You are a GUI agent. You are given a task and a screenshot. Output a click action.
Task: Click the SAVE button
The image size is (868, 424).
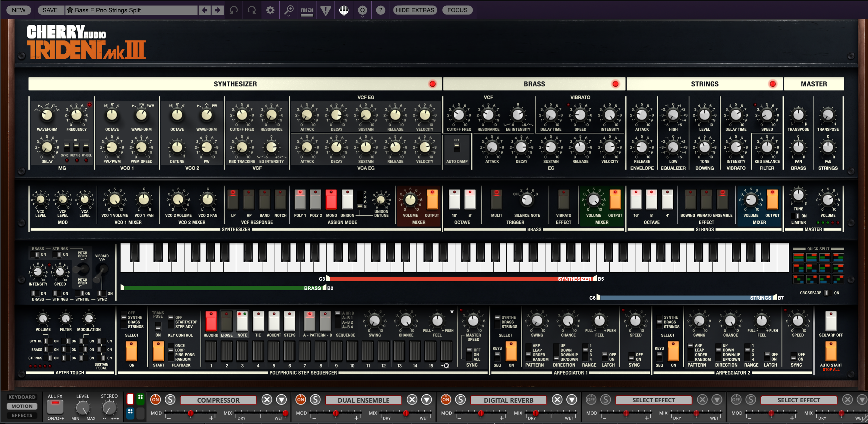(x=50, y=10)
